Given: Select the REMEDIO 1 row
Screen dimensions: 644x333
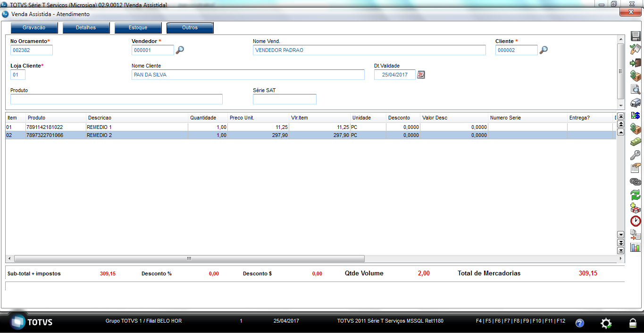Looking at the screenshot, I should point(310,127).
